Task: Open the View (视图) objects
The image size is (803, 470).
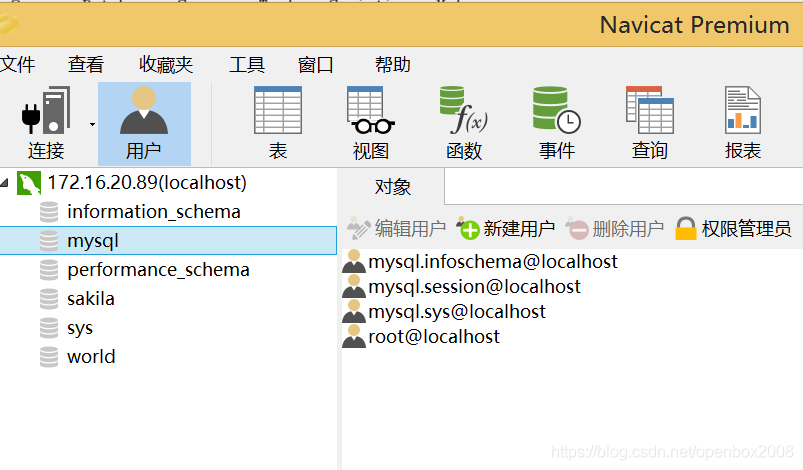Action: [x=371, y=123]
